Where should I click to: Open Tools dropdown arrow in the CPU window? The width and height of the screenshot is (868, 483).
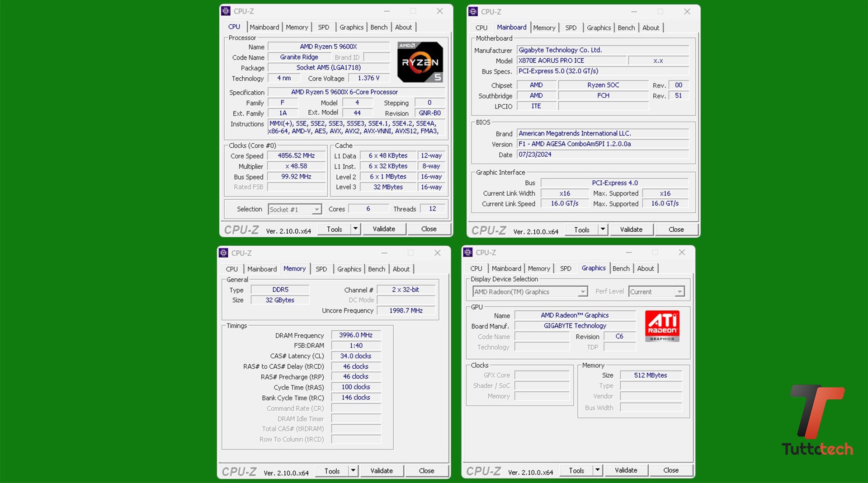(355, 229)
